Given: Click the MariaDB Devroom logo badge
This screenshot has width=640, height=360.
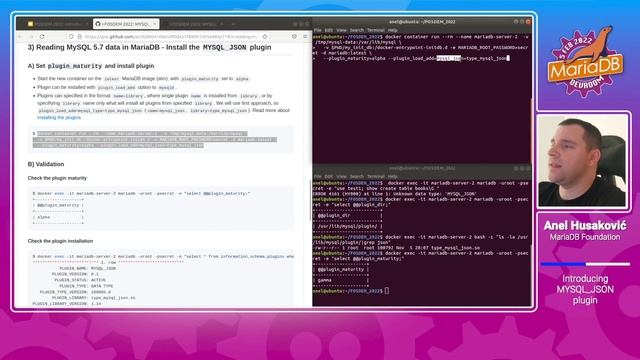Looking at the screenshot, I should click(585, 63).
